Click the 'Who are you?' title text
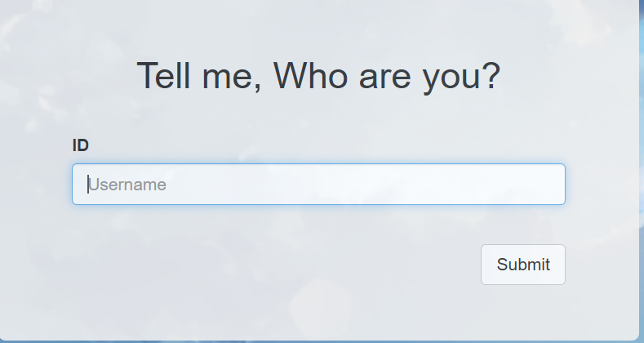This screenshot has height=343, width=644. coord(386,76)
